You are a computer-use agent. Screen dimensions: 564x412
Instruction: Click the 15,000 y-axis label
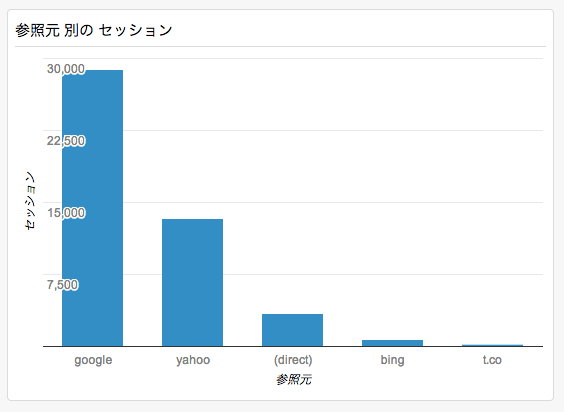click(x=66, y=213)
